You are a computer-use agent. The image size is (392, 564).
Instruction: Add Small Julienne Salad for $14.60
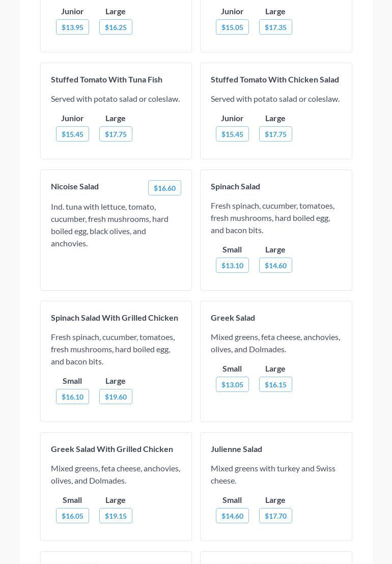(x=232, y=516)
